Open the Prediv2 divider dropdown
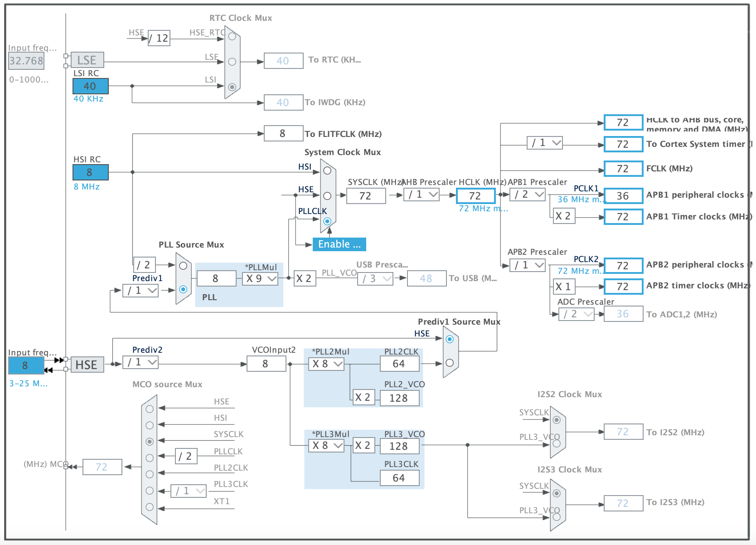The height and width of the screenshot is (545, 756). (141, 362)
